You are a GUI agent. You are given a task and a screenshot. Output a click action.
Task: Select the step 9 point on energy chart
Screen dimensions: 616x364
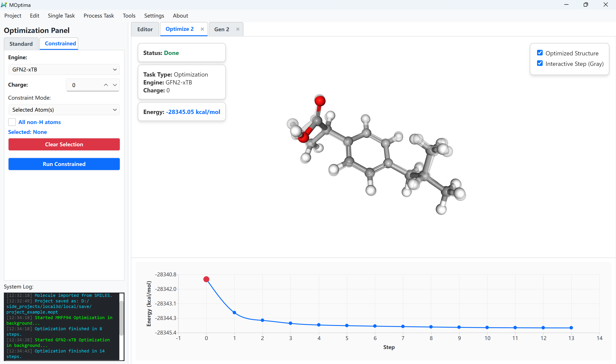(x=459, y=327)
